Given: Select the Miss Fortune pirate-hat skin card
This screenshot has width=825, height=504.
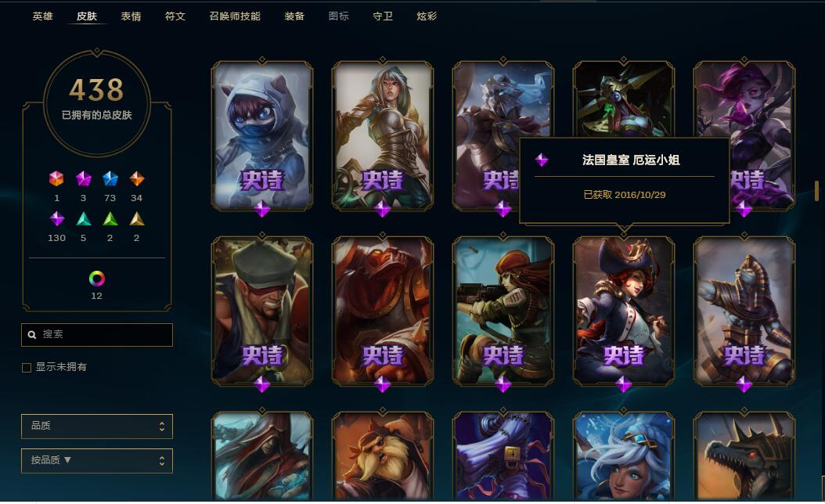Looking at the screenshot, I should point(624,311).
